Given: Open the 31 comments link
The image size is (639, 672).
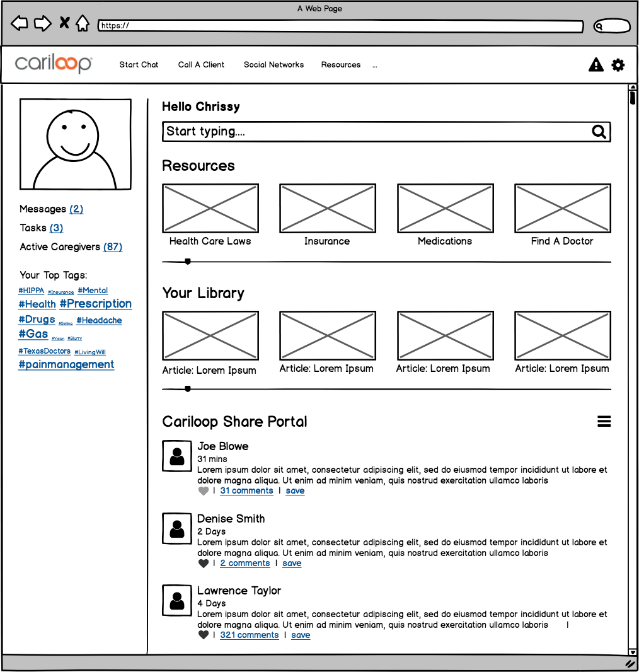Looking at the screenshot, I should pos(246,491).
